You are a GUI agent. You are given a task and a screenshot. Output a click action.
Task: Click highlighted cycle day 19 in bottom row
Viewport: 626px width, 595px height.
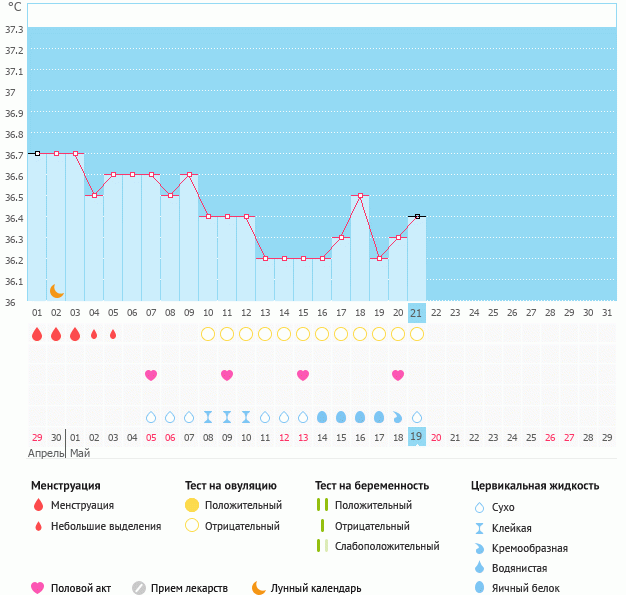(417, 437)
